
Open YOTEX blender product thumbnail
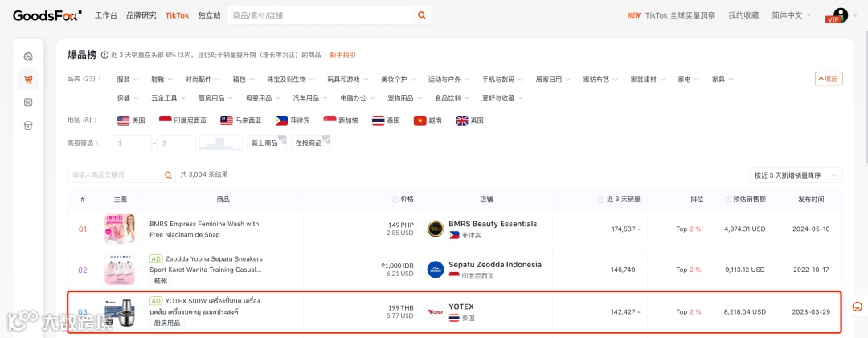120,312
